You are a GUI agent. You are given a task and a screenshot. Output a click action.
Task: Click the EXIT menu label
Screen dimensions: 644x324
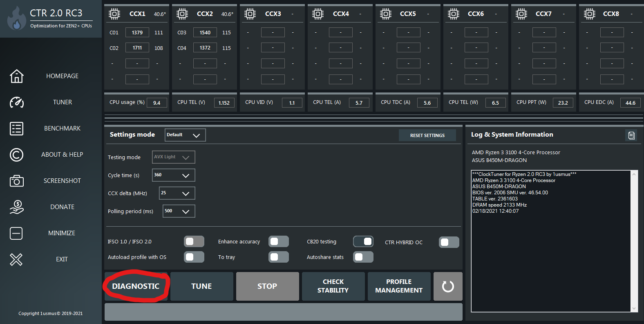[x=62, y=259]
